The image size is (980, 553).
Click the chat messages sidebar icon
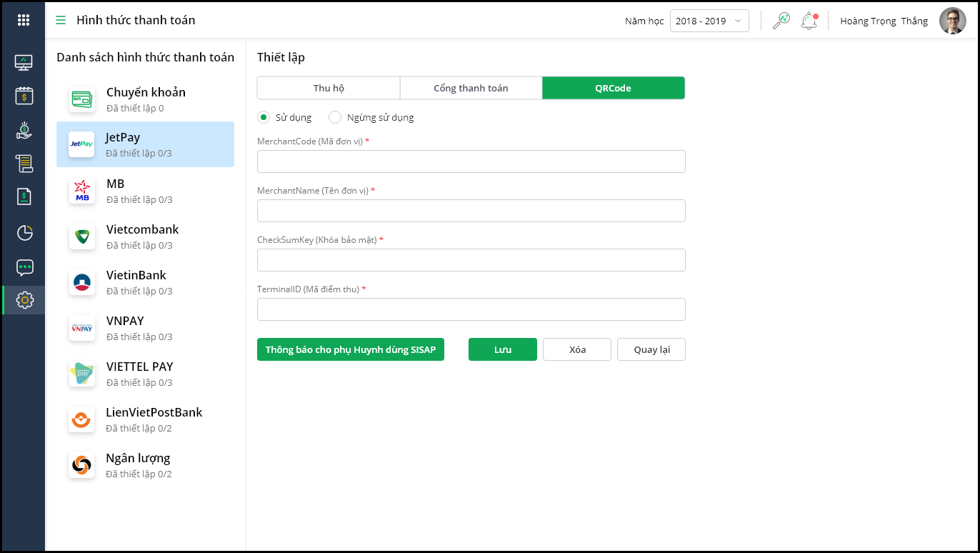point(24,267)
